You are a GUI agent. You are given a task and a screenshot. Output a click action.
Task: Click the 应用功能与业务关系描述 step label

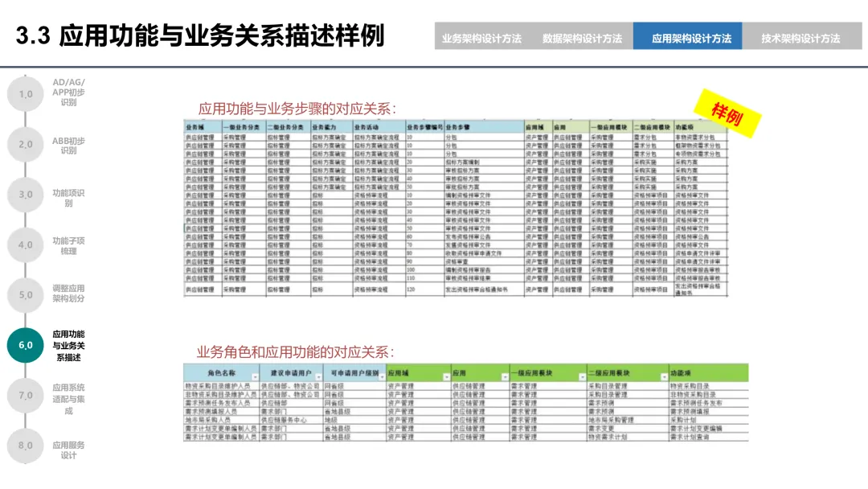tap(68, 346)
